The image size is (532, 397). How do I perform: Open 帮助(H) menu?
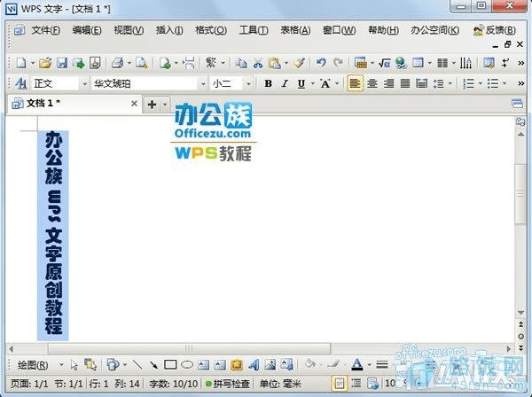coord(383,30)
